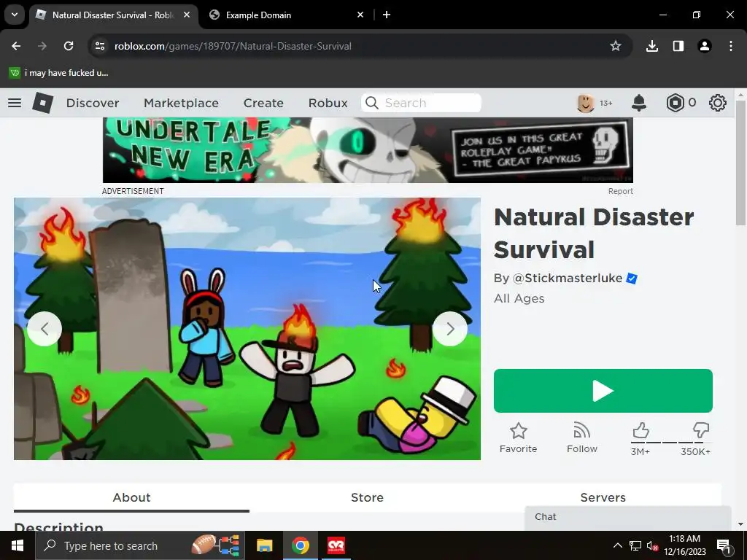Click the muted volume tray icon

(x=653, y=545)
